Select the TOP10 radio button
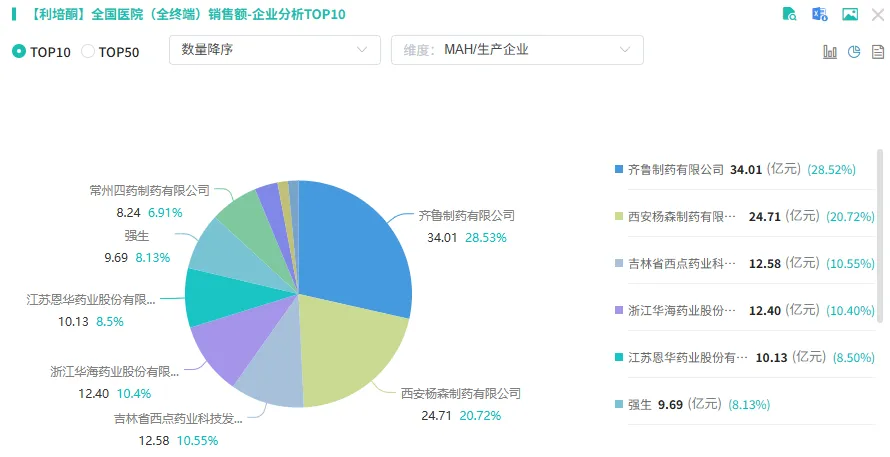 pos(19,52)
